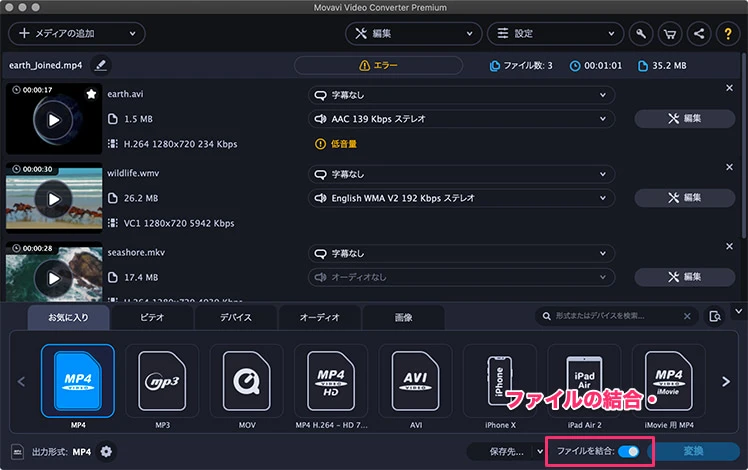This screenshot has width=748, height=470.
Task: Open オーディオなし audio dropdown for seashore.mkv
Action: 461,277
